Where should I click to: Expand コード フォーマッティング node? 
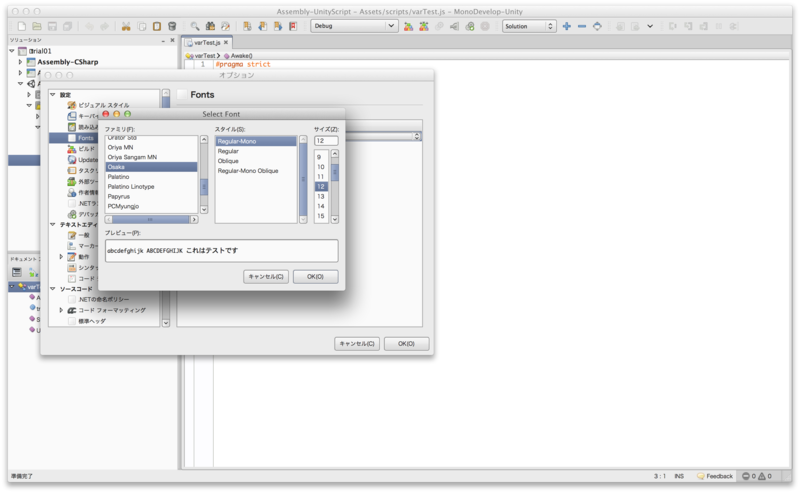[61, 310]
